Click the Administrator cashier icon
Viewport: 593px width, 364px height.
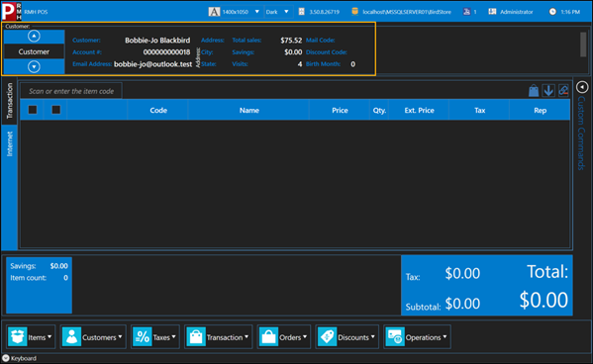click(x=492, y=12)
